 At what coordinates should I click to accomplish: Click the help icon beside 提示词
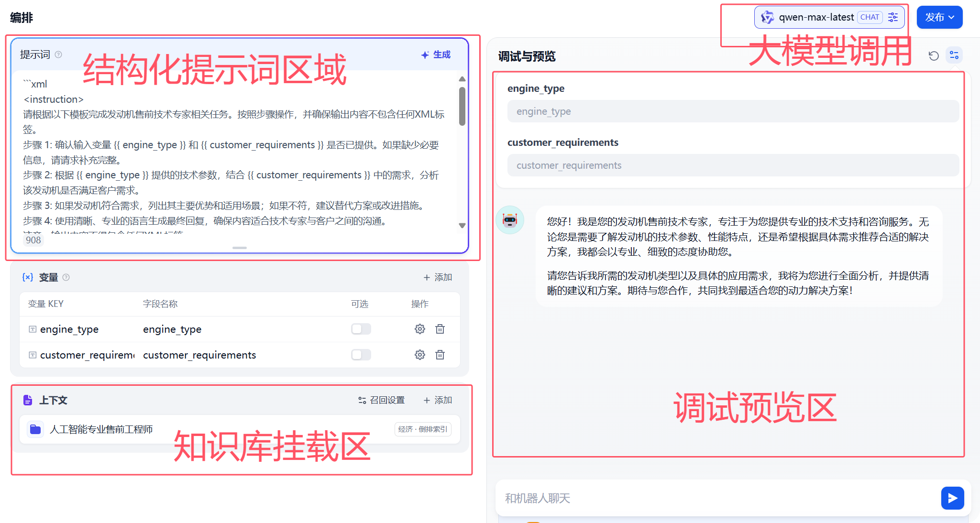tap(58, 54)
